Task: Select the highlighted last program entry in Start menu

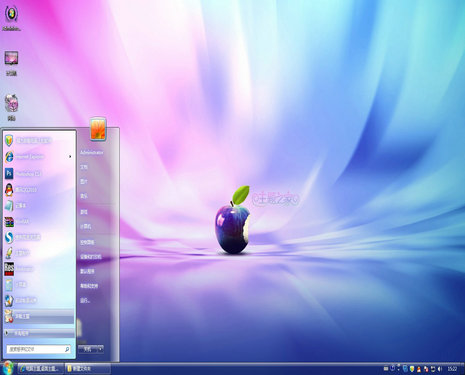Action: pyautogui.click(x=39, y=316)
